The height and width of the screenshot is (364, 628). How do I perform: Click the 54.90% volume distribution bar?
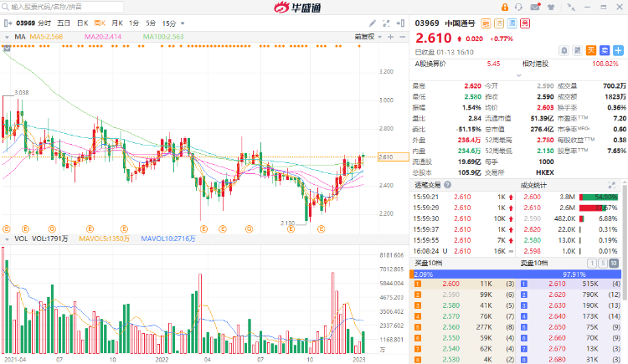pos(599,197)
